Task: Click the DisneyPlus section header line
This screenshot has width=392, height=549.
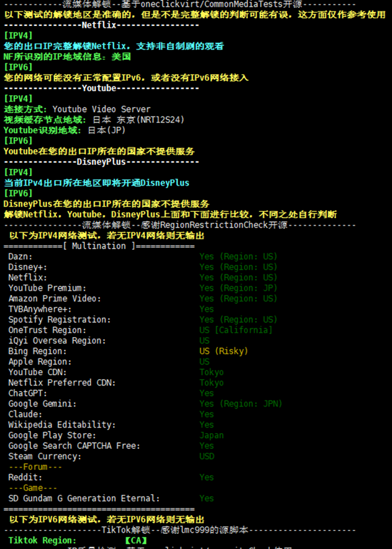Action: point(101,162)
